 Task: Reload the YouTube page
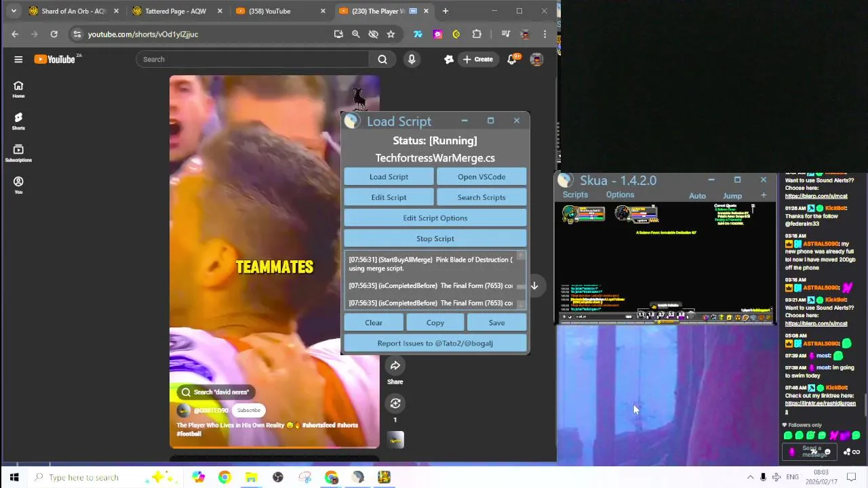[x=54, y=34]
